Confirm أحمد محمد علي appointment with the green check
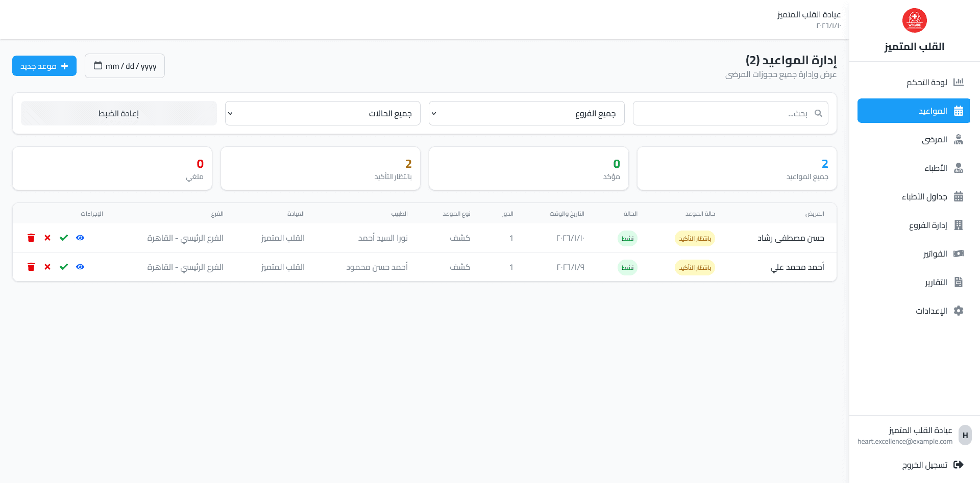 click(64, 266)
